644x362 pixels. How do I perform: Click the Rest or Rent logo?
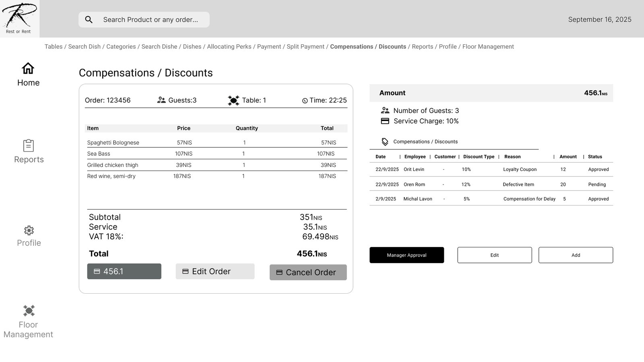[19, 19]
